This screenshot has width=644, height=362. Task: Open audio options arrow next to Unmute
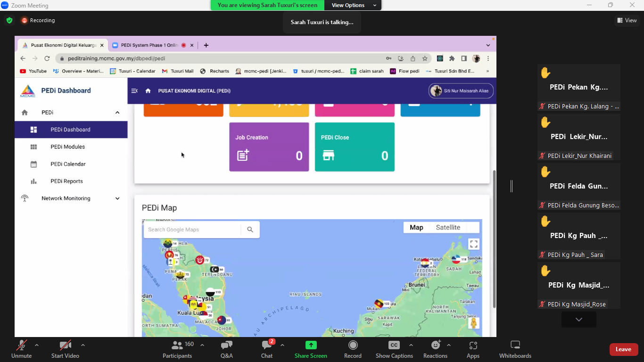pos(37,345)
